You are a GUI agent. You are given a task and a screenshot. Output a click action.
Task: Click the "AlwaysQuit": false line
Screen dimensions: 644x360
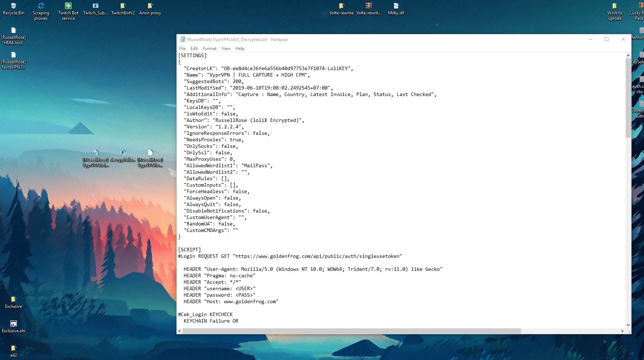click(x=212, y=204)
